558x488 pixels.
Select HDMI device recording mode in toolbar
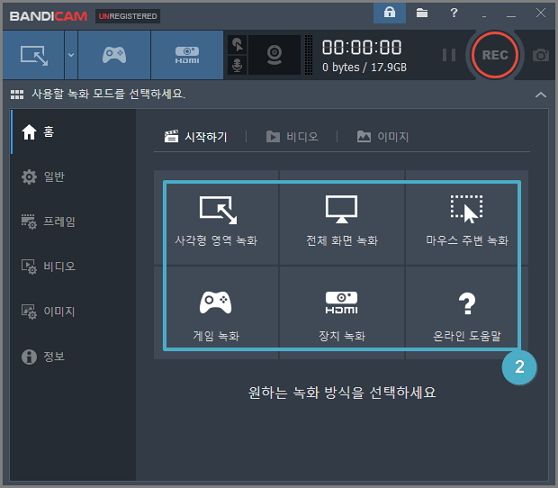coord(187,55)
